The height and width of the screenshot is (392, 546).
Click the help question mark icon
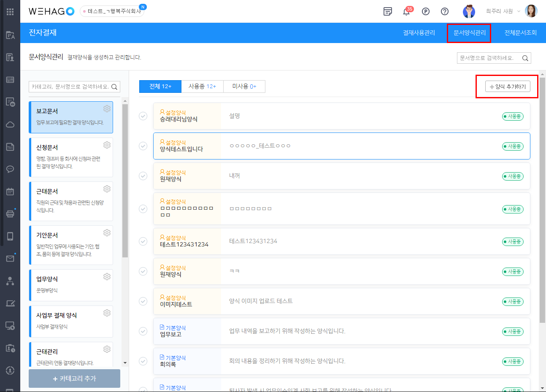pos(444,11)
